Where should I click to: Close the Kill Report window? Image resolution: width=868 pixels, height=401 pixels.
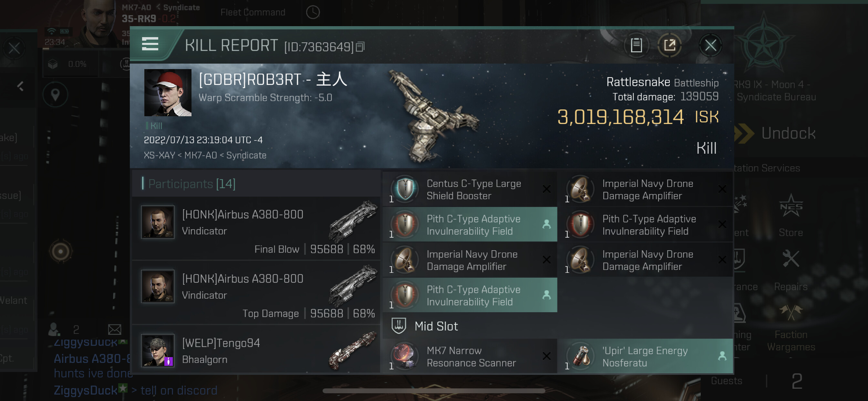[x=710, y=45]
